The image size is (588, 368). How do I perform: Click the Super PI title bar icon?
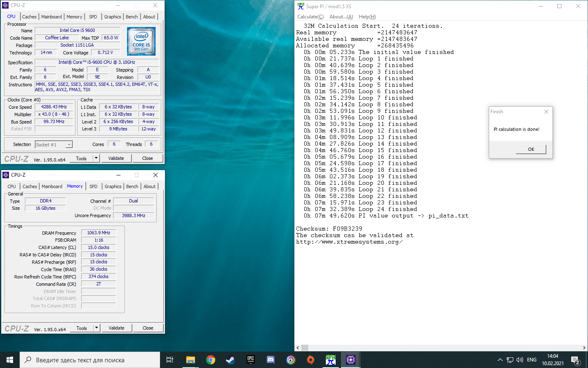[x=301, y=6]
